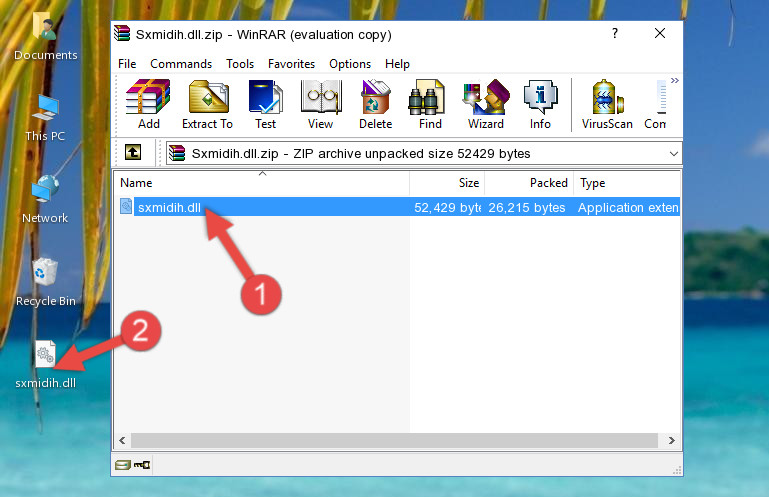
Task: Sort by the Type column header
Action: [x=627, y=183]
